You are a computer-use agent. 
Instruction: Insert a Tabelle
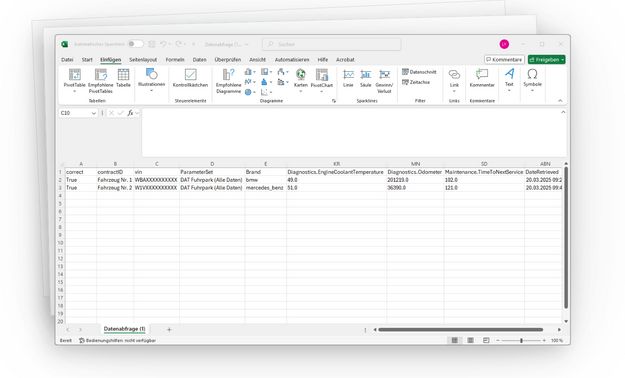click(123, 78)
